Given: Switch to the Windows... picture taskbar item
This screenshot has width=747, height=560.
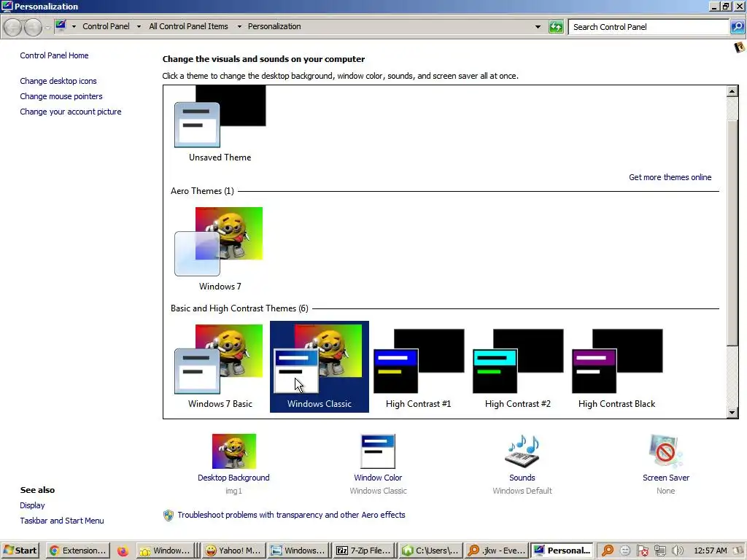Looking at the screenshot, I should click(298, 551).
